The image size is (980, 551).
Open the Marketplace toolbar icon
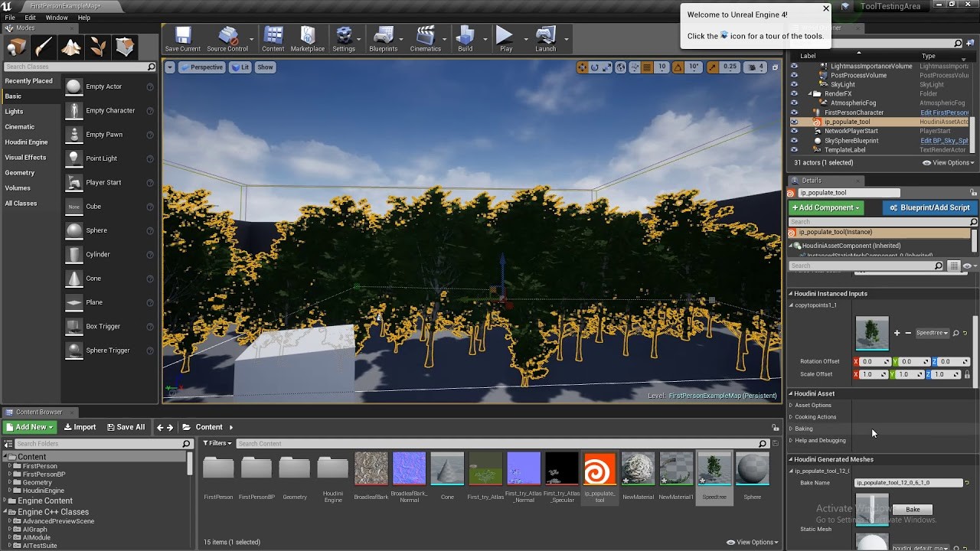point(307,38)
